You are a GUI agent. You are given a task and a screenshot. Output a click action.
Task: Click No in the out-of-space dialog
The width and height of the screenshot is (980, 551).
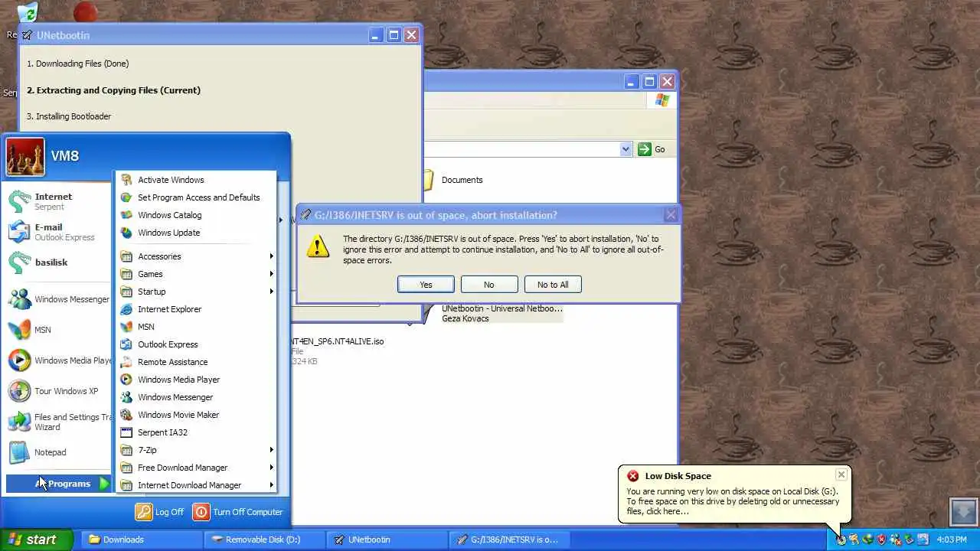click(x=488, y=285)
